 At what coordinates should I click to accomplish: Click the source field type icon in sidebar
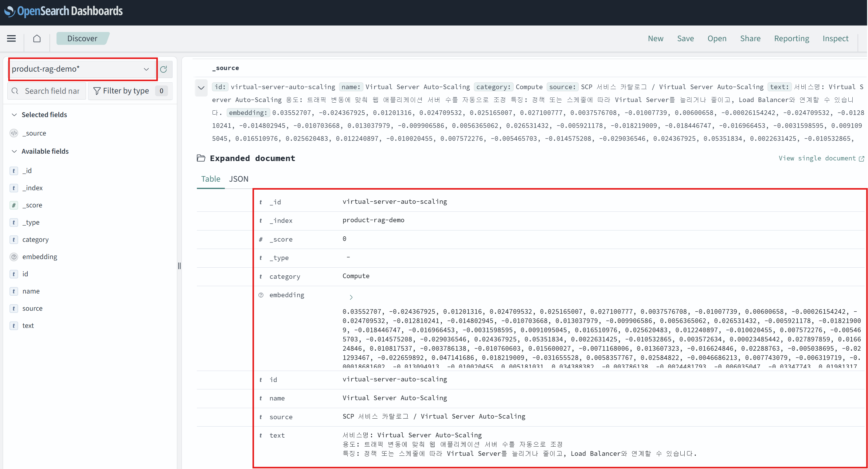(x=14, y=309)
